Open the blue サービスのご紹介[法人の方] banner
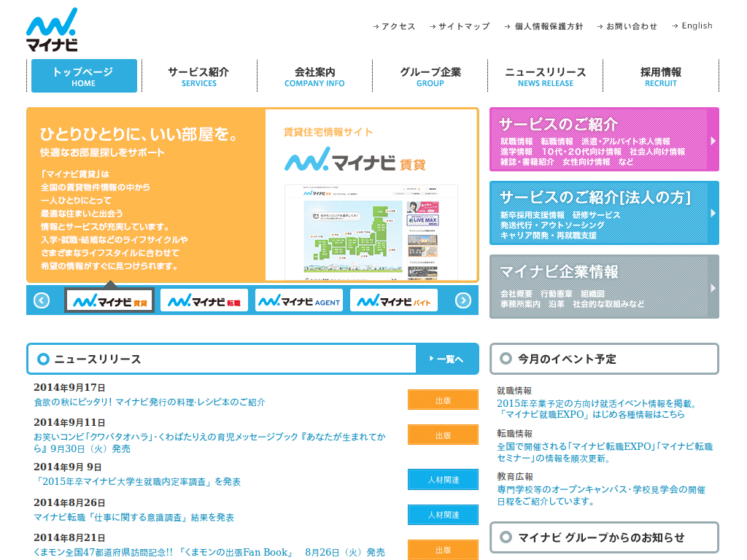747x560 pixels. tap(604, 213)
